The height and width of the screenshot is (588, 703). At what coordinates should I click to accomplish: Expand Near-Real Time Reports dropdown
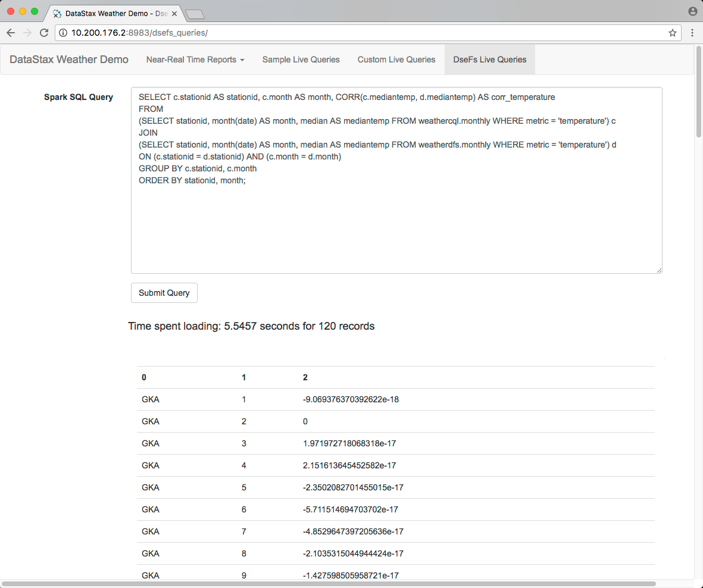pyautogui.click(x=195, y=60)
